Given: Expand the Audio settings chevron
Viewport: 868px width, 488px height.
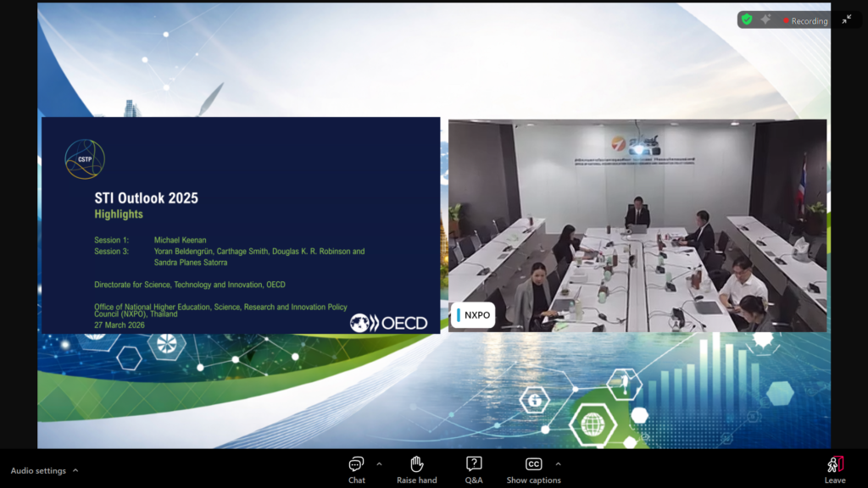Looking at the screenshot, I should (75, 470).
